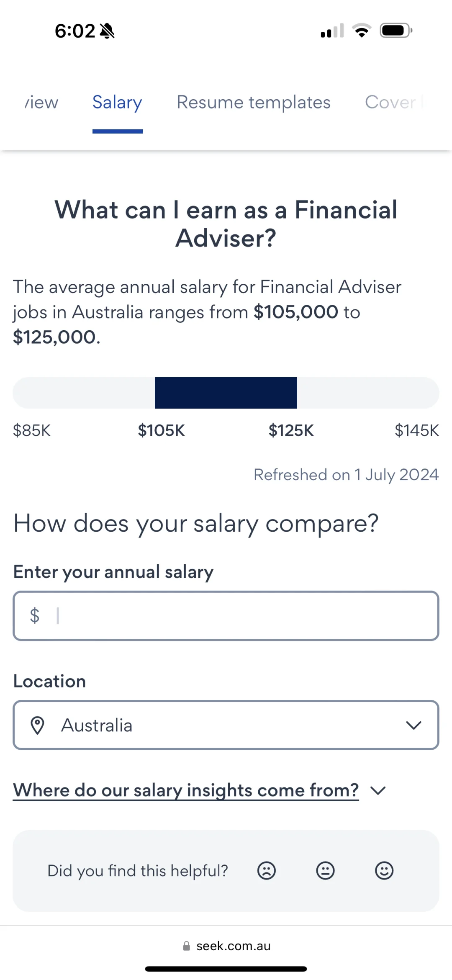Open 'Where do our salary insights come from?'
Screen dimensions: 452x980
(186, 790)
